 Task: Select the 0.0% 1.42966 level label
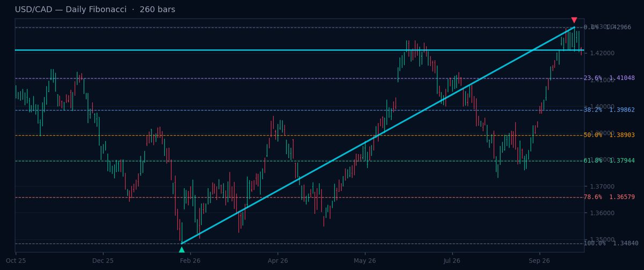tap(608, 27)
